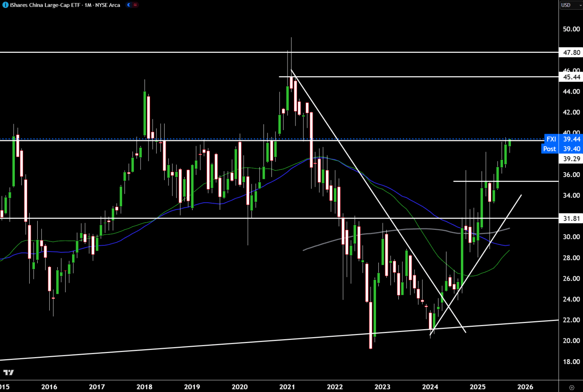Click the red approximate-data indicator icon
The image size is (583, 392).
(x=135, y=5)
